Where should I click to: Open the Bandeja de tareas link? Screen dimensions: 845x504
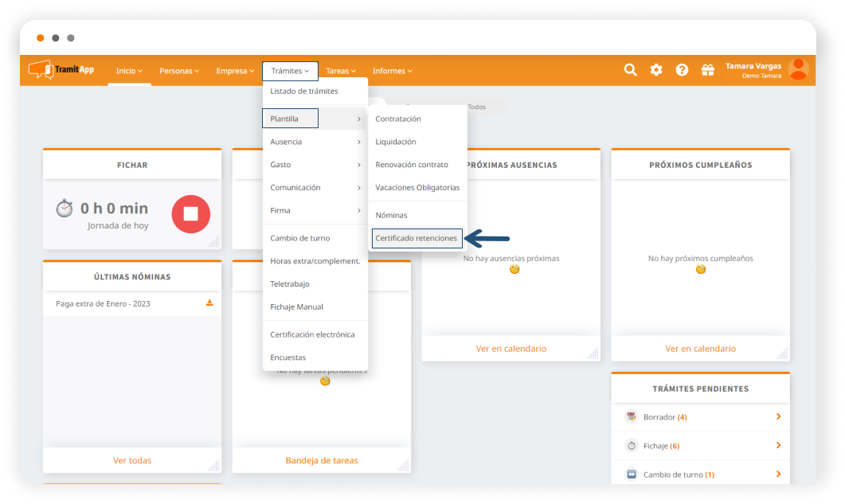(x=322, y=460)
